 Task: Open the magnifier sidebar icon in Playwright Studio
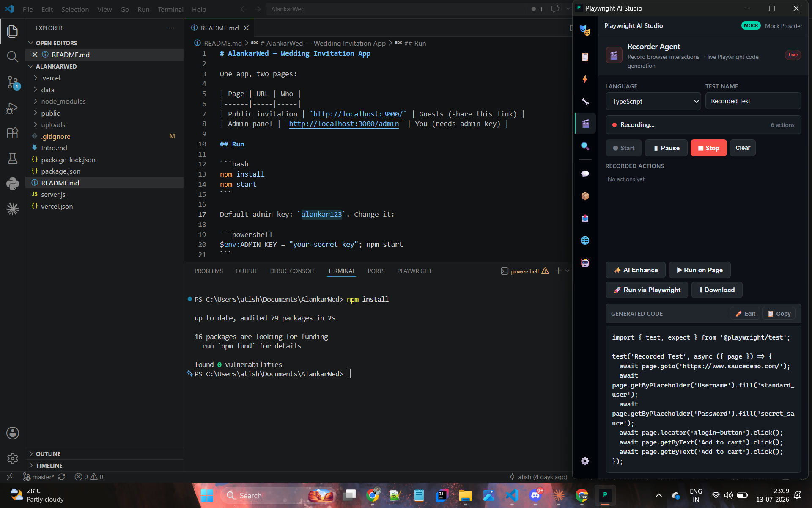585,146
